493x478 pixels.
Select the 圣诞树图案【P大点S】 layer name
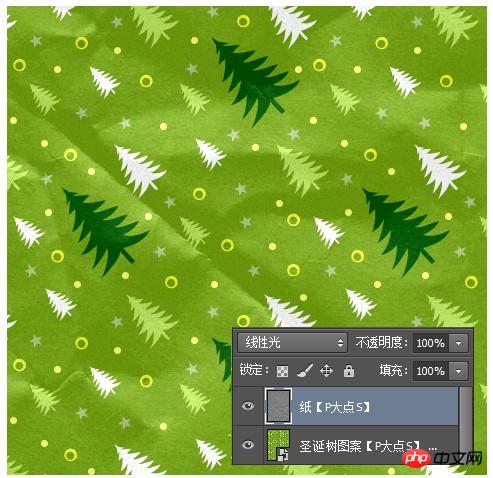click(359, 446)
